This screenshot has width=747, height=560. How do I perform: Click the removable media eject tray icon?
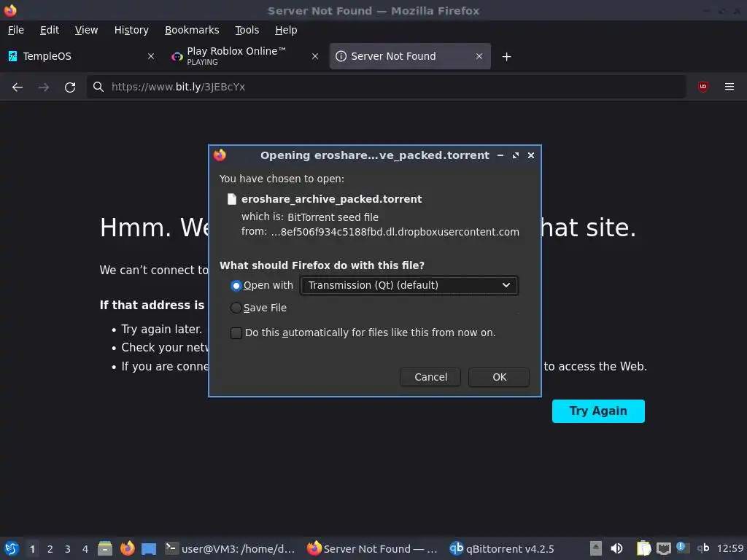tap(595, 548)
